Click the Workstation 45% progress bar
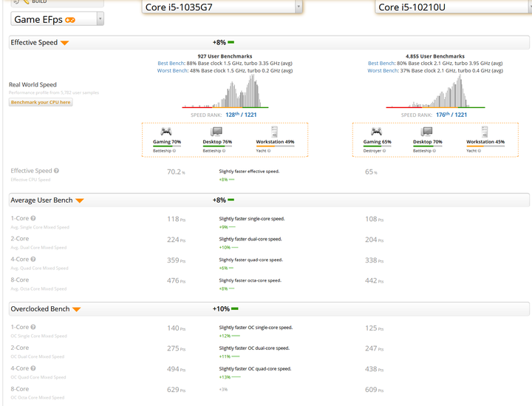The height and width of the screenshot is (406, 532). 485,146
